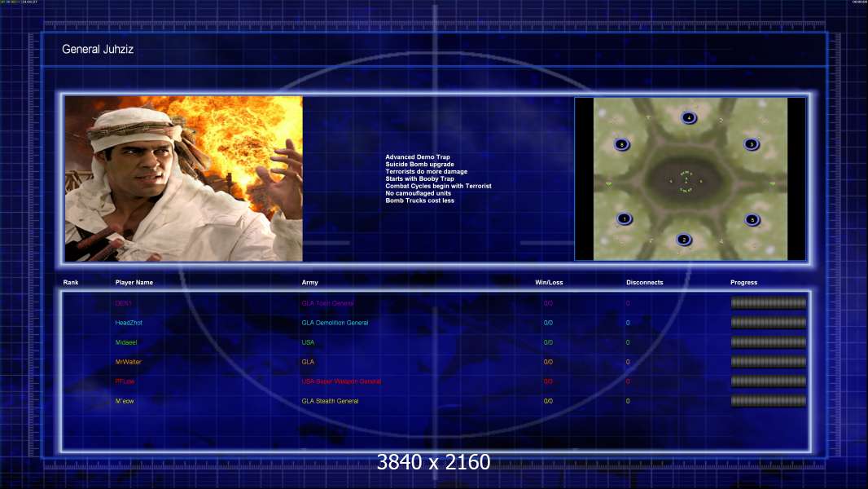Click USA Super Weapon General progress bar
The image size is (868, 489).
pos(769,381)
